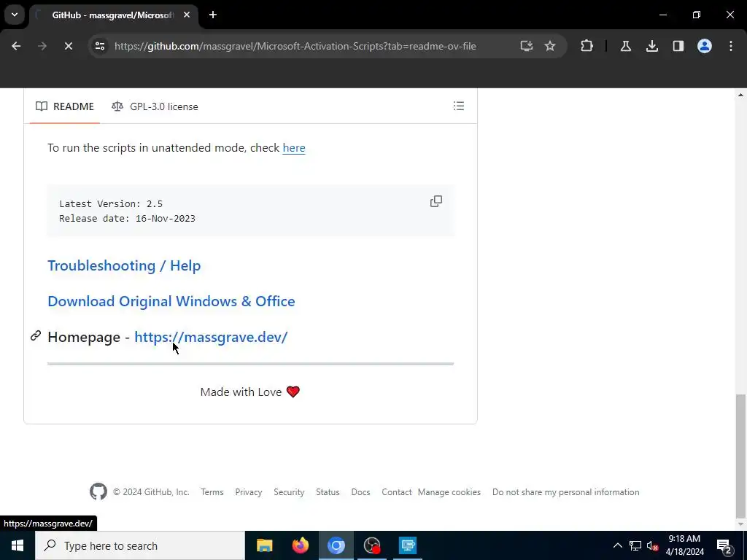Open the remote desktop app on taskbar
The image size is (747, 560).
408,545
